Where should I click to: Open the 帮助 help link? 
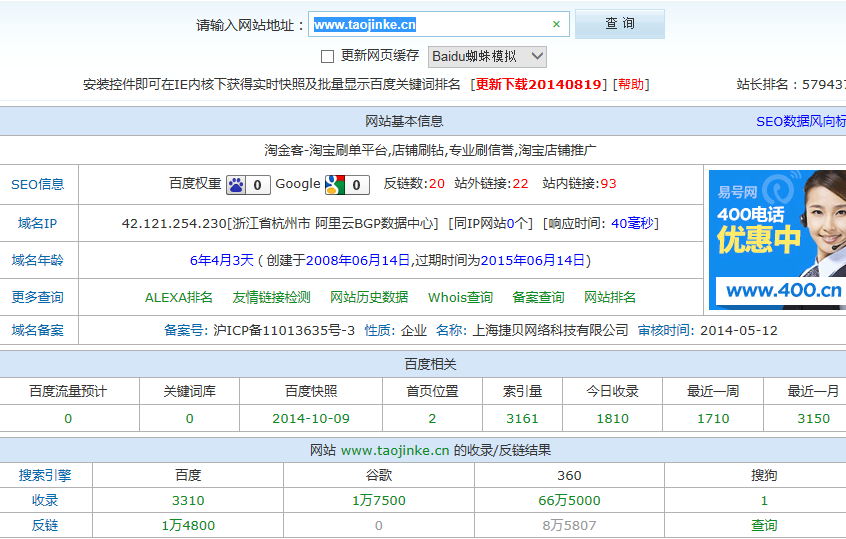click(x=631, y=84)
